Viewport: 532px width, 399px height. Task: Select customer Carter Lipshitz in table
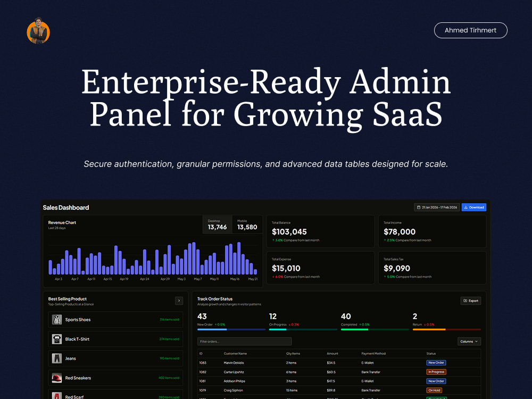tap(234, 372)
